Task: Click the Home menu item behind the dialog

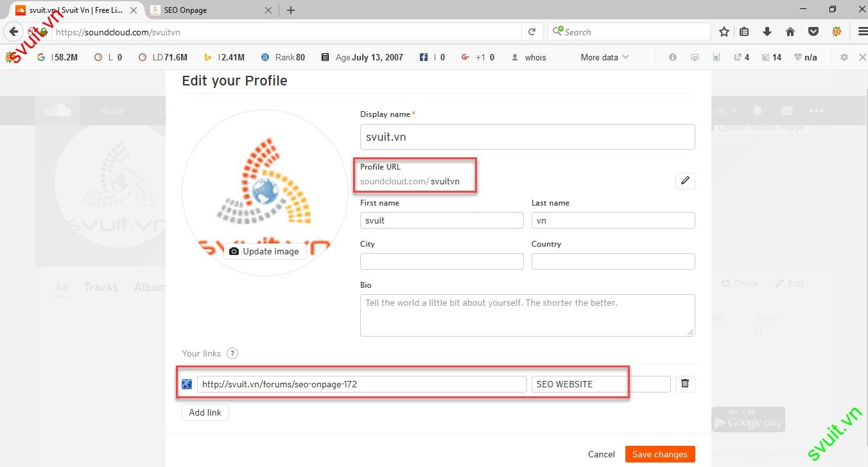Action: click(112, 110)
